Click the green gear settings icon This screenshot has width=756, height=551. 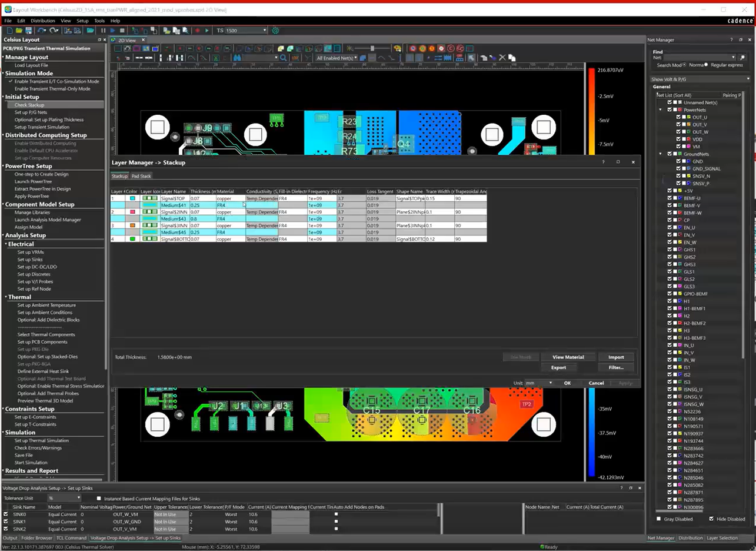(x=275, y=30)
